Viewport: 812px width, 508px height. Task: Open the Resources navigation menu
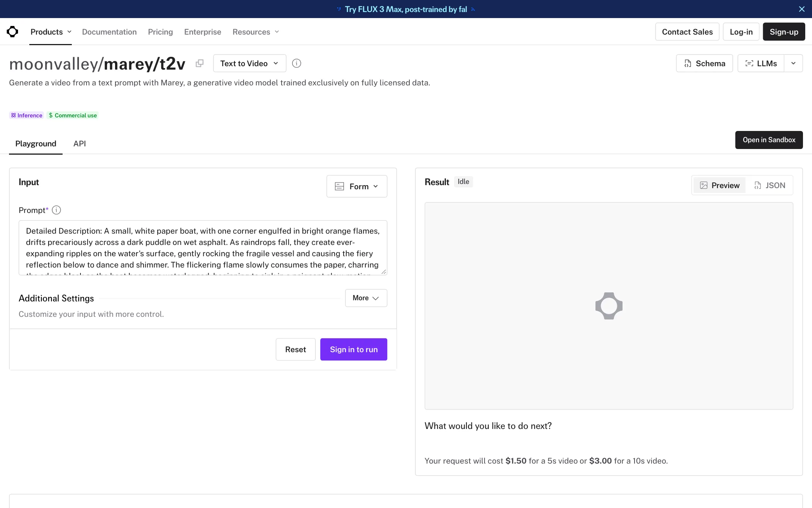pyautogui.click(x=256, y=32)
